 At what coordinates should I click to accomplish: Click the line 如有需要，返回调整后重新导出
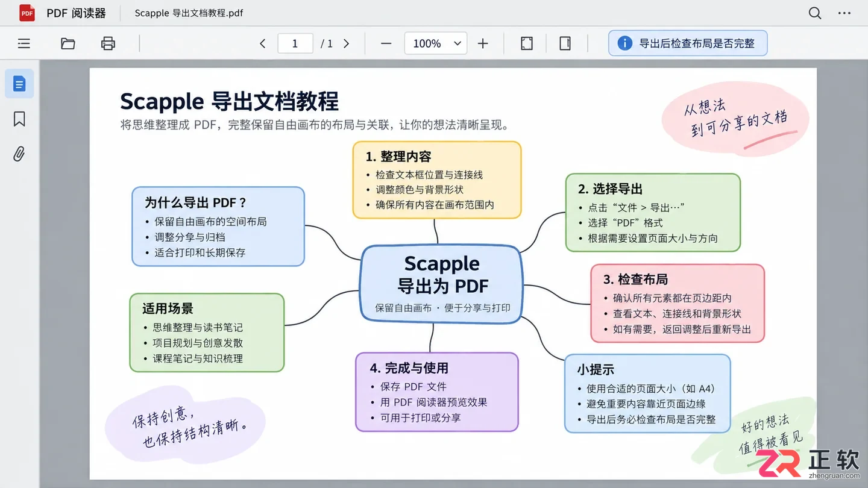[x=682, y=329]
